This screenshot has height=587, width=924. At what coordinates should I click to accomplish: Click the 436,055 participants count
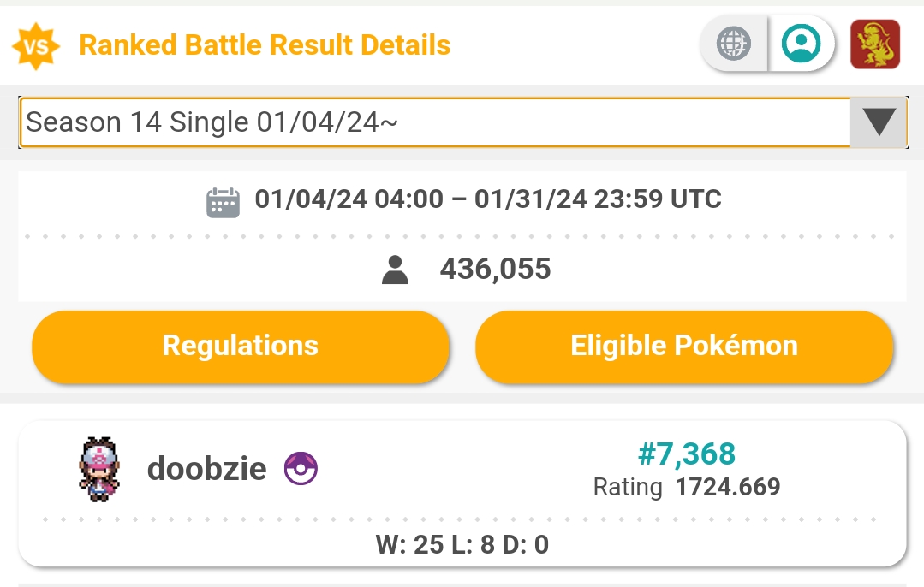pyautogui.click(x=495, y=269)
